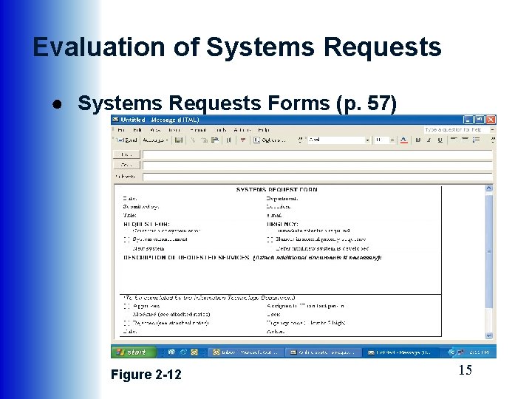Click inside the font name box

click(x=336, y=140)
